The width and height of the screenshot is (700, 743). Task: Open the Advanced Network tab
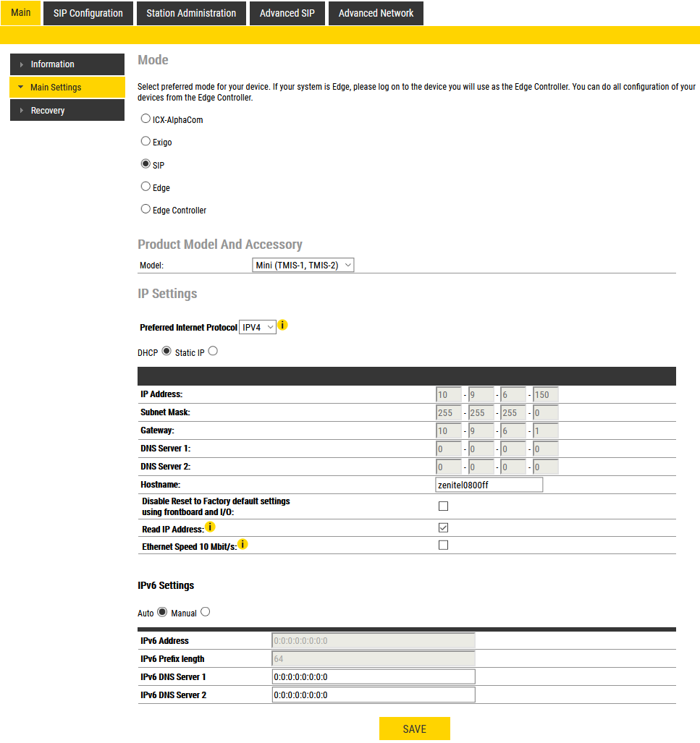point(376,13)
